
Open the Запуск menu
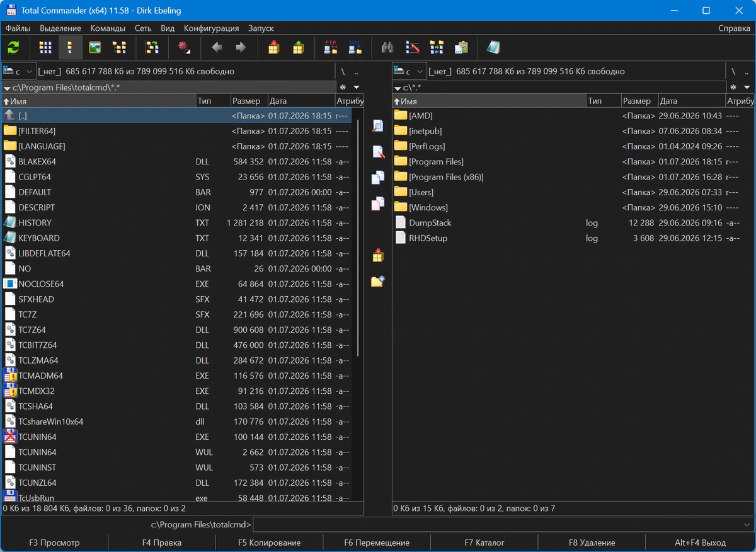(261, 28)
